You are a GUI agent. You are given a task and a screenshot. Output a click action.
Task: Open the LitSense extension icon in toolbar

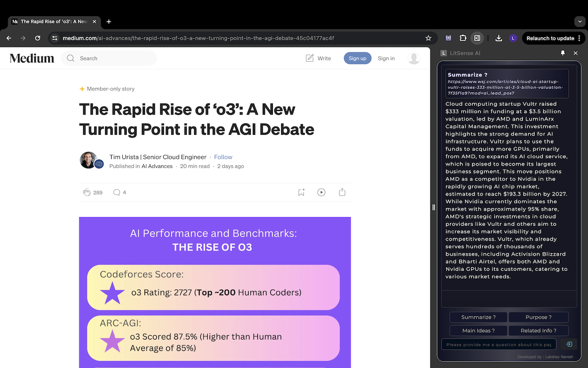(448, 38)
